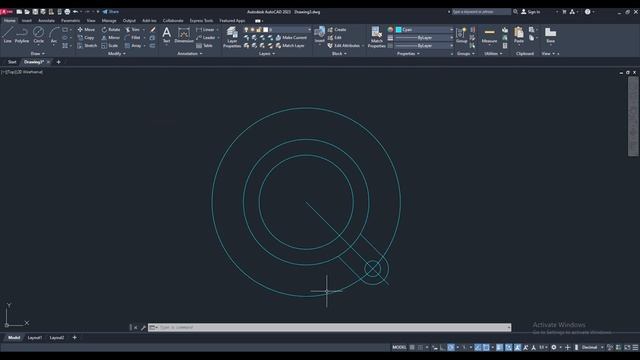
Task: Toggle polar tracking in status bar
Action: point(451,347)
